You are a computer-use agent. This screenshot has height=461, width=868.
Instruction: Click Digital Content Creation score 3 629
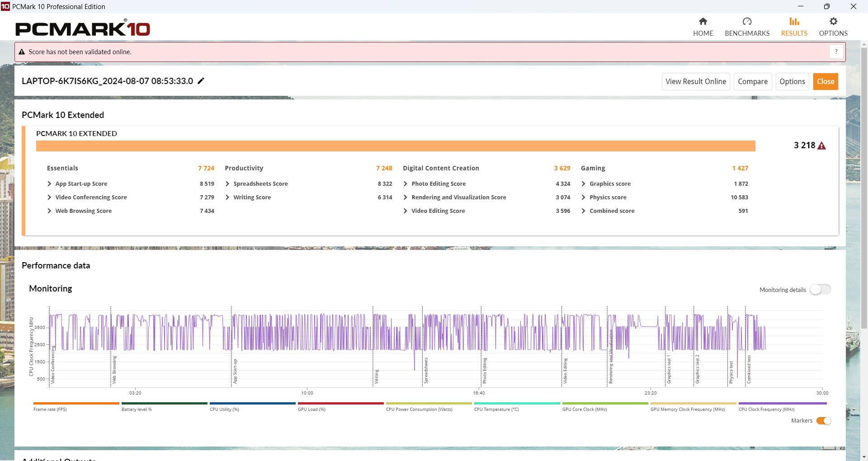coord(562,168)
